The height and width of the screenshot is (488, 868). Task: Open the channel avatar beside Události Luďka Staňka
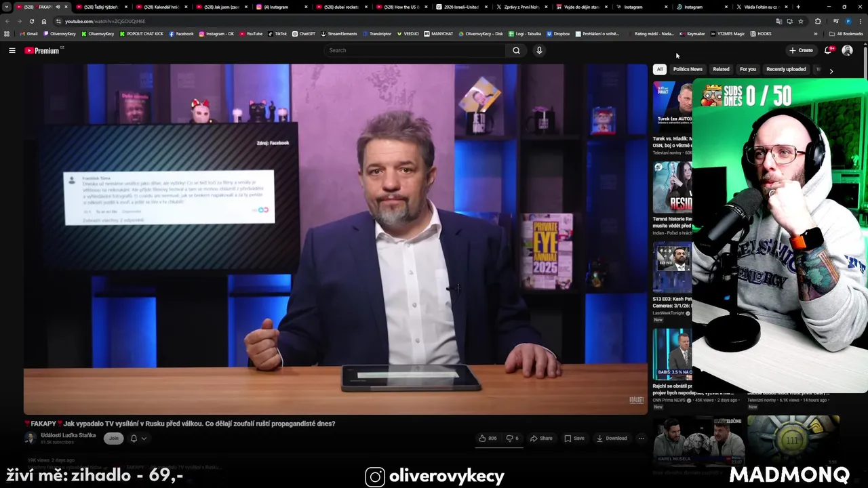pyautogui.click(x=30, y=439)
